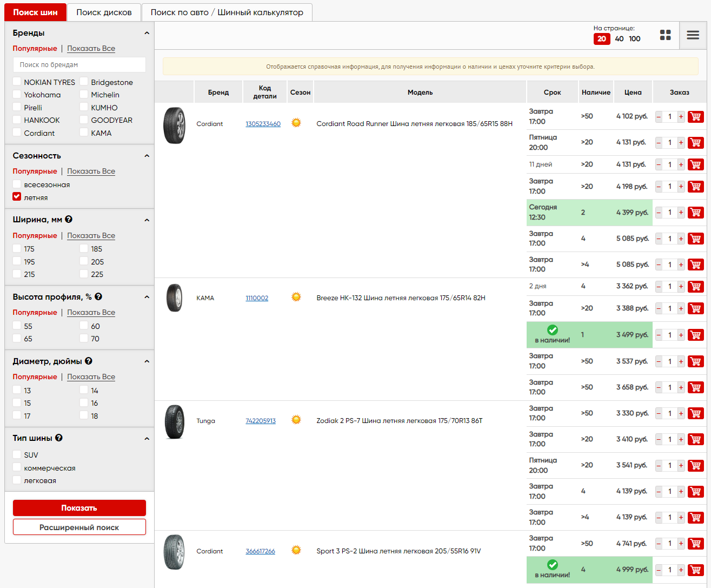Show 40 items per page

coord(619,38)
